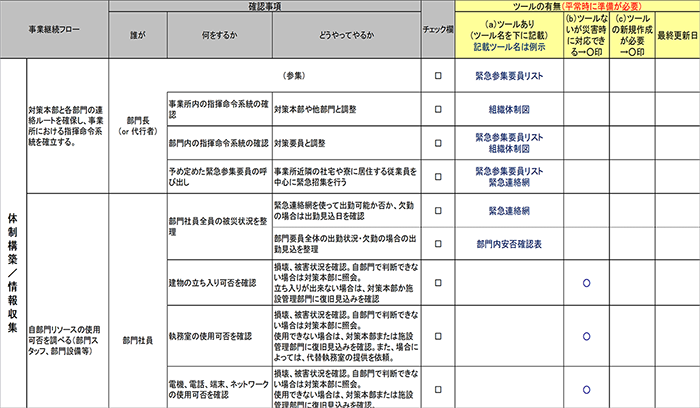Viewport: 700px width, 408px height.
Task: Check the box for 対策本部や他部門と調整
Action: point(438,109)
